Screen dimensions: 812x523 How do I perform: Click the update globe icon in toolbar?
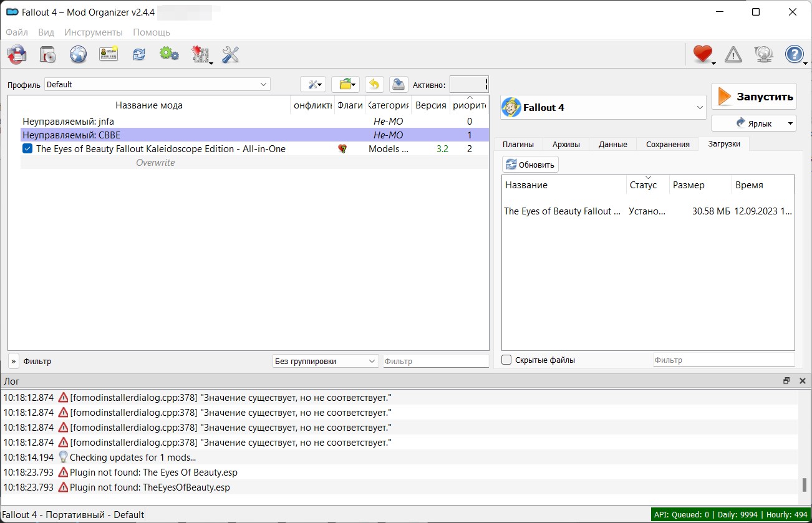[763, 55]
